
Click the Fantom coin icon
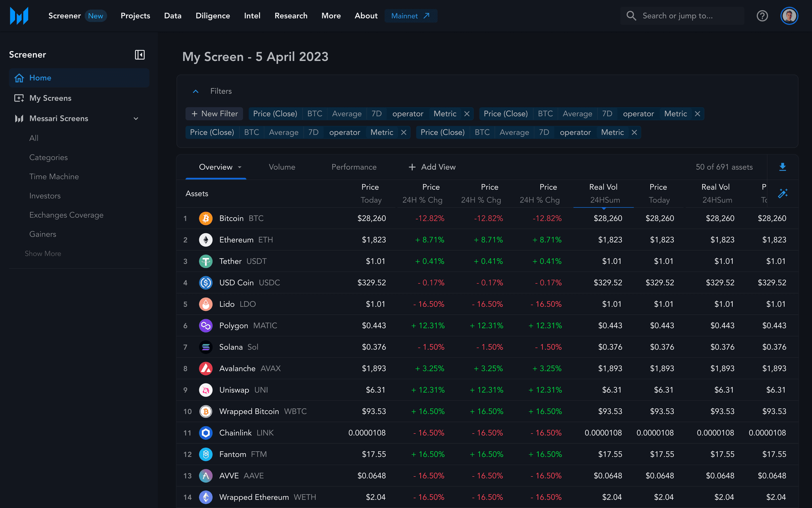[206, 454]
